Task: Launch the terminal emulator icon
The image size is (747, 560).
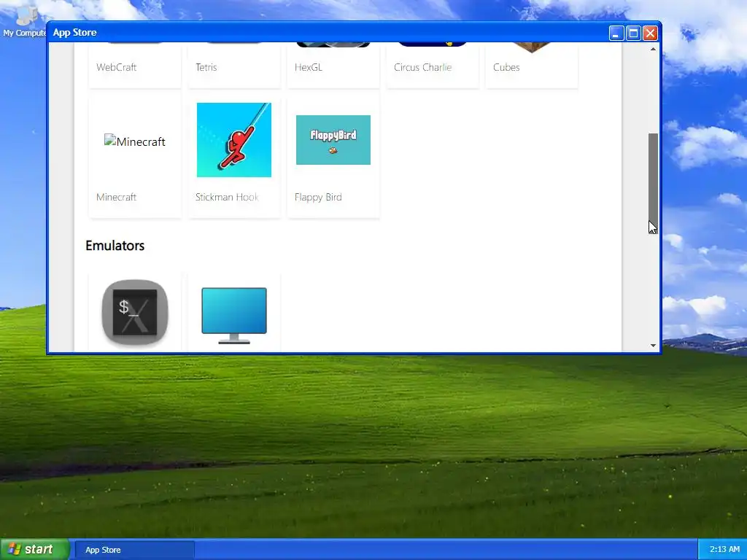Action: pyautogui.click(x=135, y=312)
